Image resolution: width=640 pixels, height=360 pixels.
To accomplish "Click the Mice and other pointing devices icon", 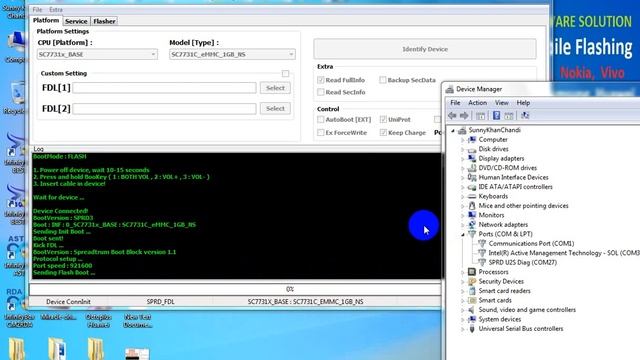I will (472, 206).
